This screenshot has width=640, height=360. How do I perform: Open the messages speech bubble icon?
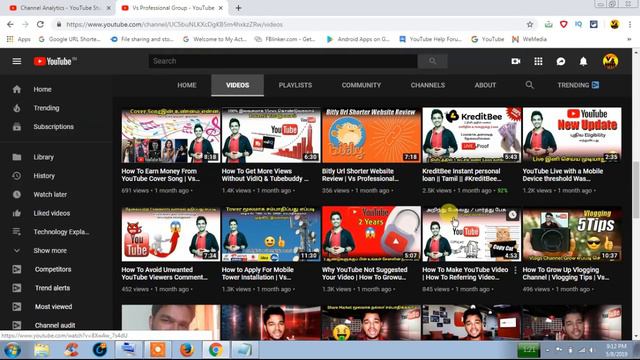pos(561,61)
